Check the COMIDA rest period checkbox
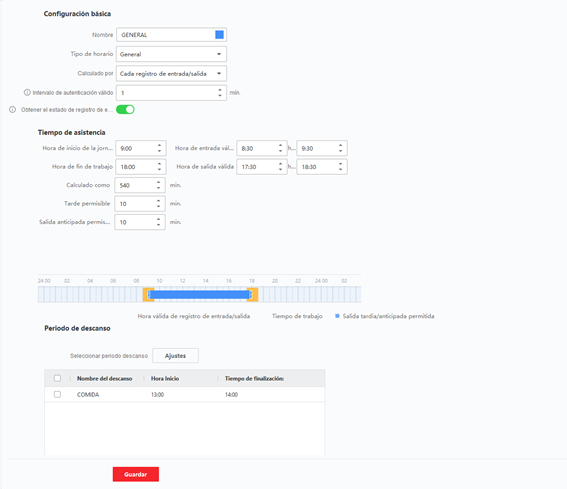The image size is (567, 489). click(57, 394)
